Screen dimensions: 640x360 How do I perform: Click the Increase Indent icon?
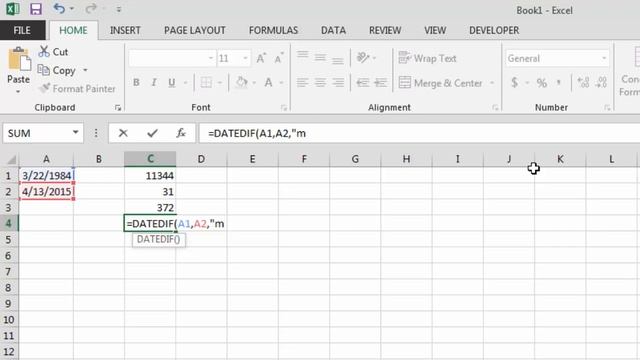(380, 83)
